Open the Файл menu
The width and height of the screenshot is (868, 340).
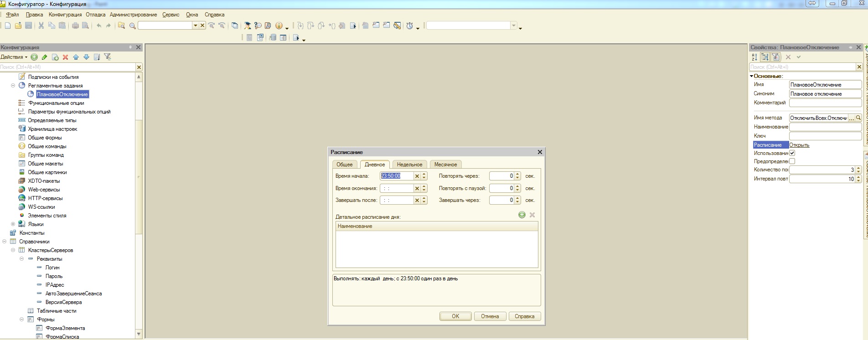[12, 15]
